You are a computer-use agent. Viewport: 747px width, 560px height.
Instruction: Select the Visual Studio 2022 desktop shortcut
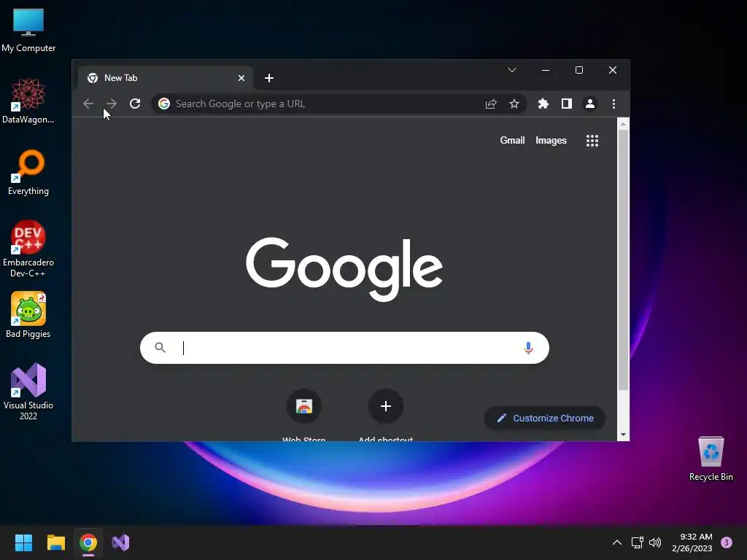coord(28,392)
